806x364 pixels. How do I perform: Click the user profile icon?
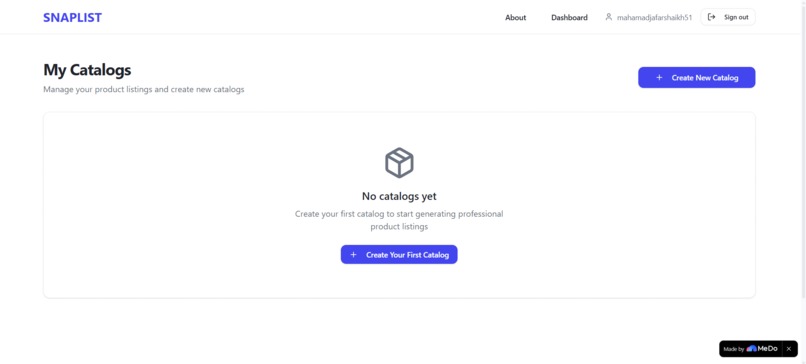[x=609, y=17]
